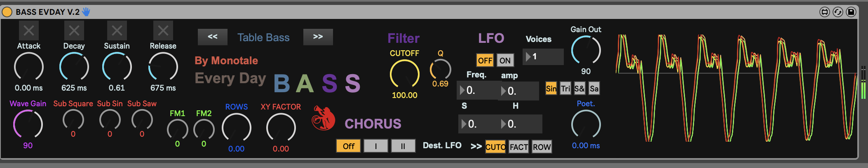Switch the LFO to OFF
868x168 pixels.
(485, 61)
